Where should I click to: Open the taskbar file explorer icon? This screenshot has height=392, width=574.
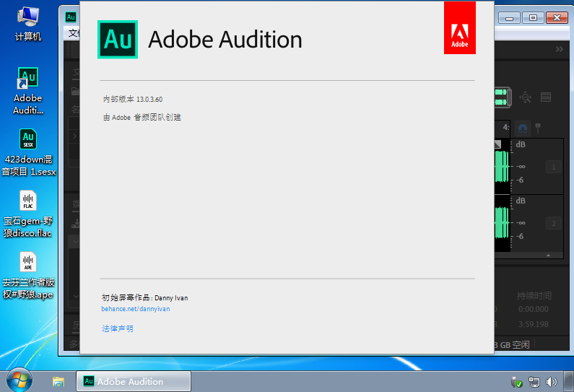click(58, 382)
